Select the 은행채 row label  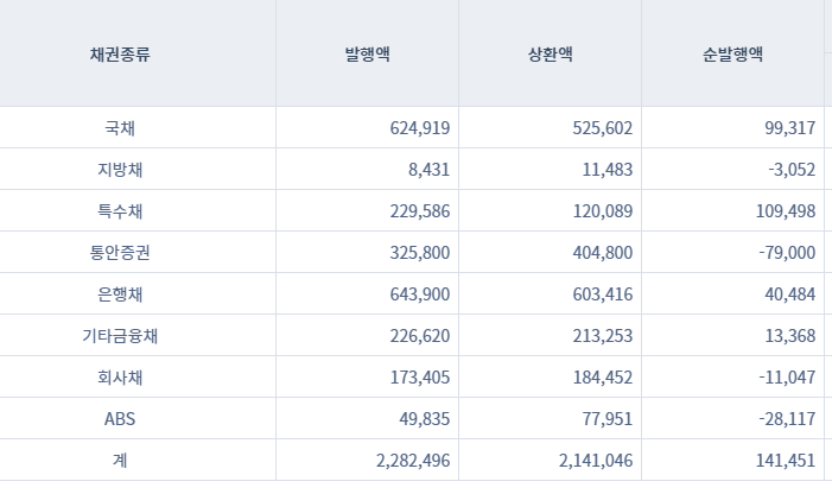pos(120,294)
